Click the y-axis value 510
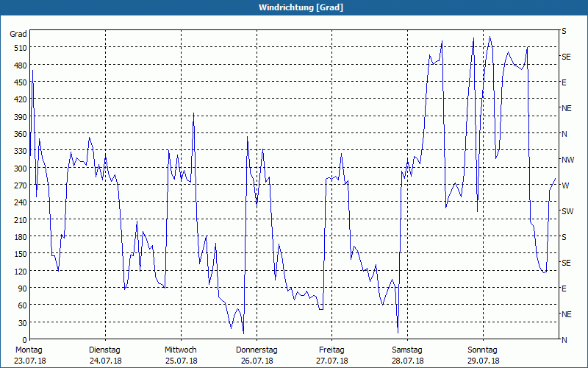This screenshot has width=588, height=368. point(21,48)
